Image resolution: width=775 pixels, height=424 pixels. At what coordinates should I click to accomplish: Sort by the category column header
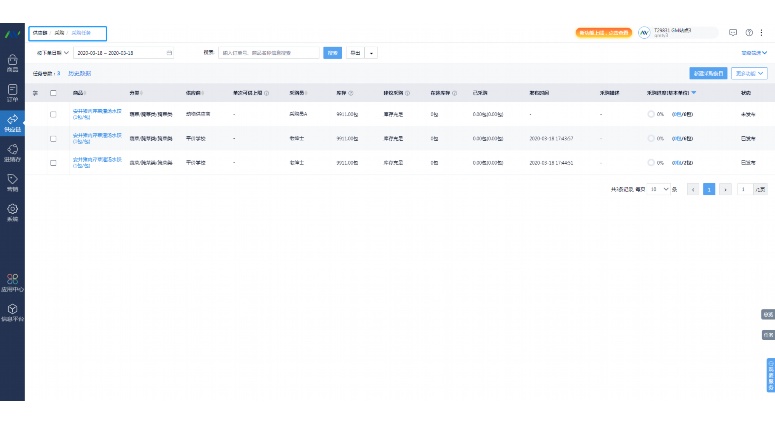136,93
